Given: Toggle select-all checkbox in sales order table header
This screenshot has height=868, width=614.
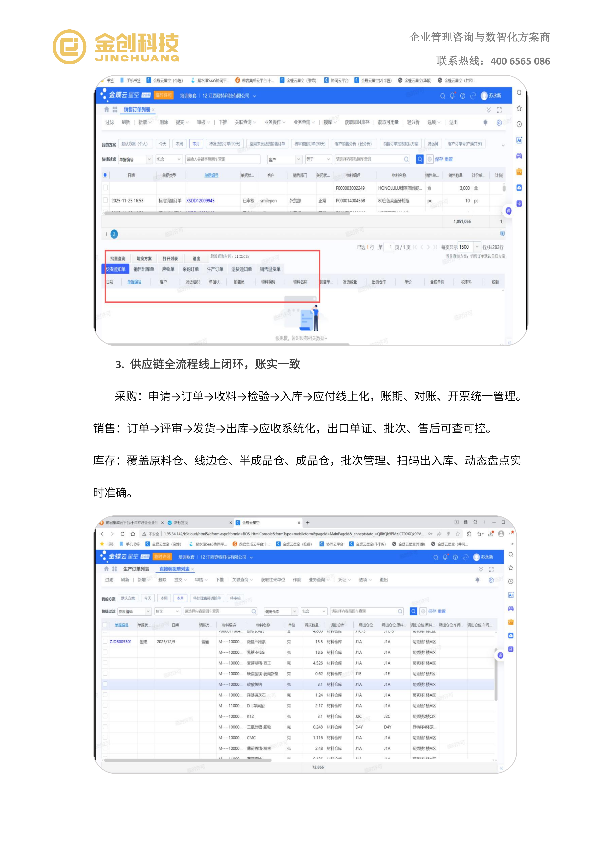Looking at the screenshot, I should pyautogui.click(x=105, y=175).
